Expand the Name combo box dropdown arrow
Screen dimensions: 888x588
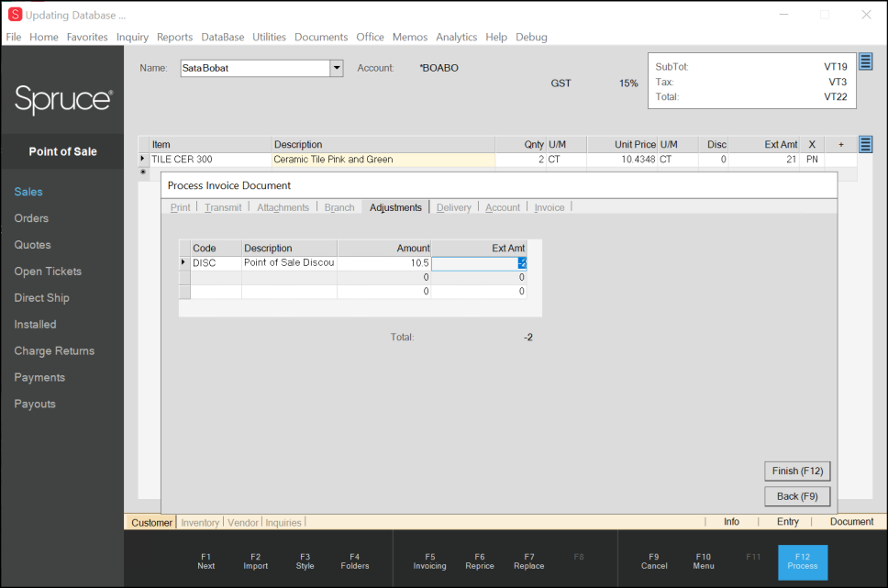click(x=337, y=68)
